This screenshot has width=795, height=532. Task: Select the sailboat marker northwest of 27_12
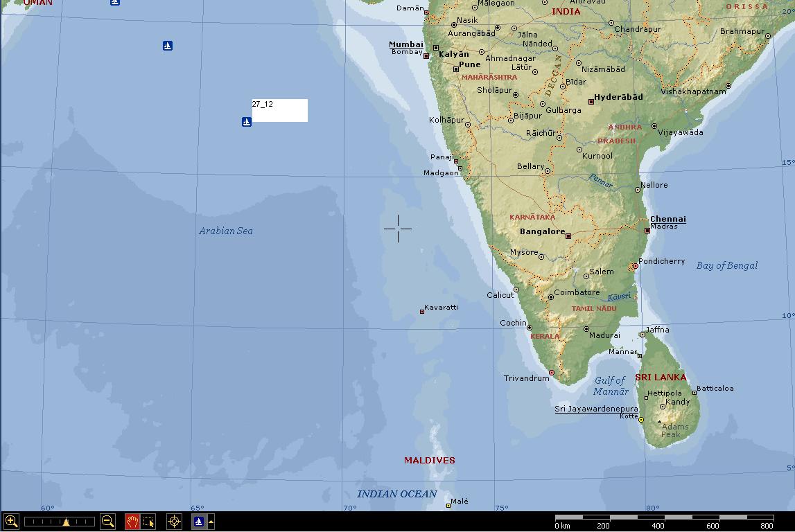167,46
